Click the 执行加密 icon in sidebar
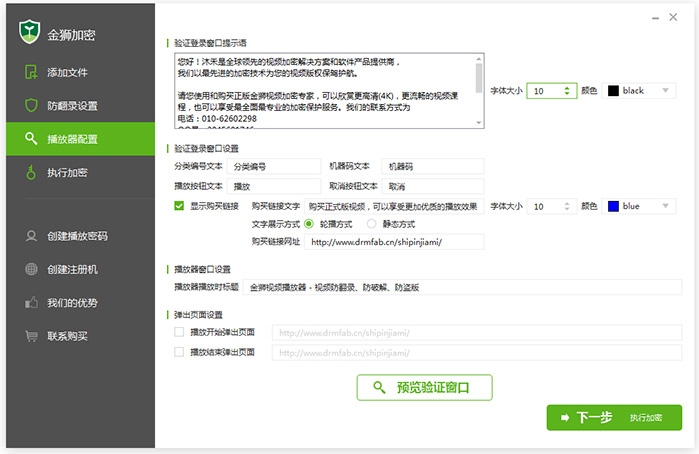The height and width of the screenshot is (454, 699). (31, 172)
